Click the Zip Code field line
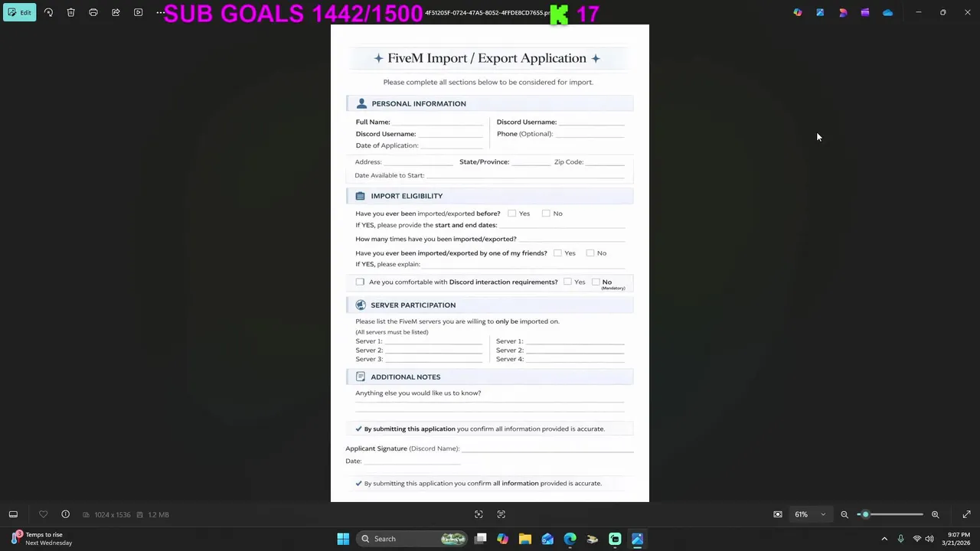This screenshot has width=980, height=551. 605,162
